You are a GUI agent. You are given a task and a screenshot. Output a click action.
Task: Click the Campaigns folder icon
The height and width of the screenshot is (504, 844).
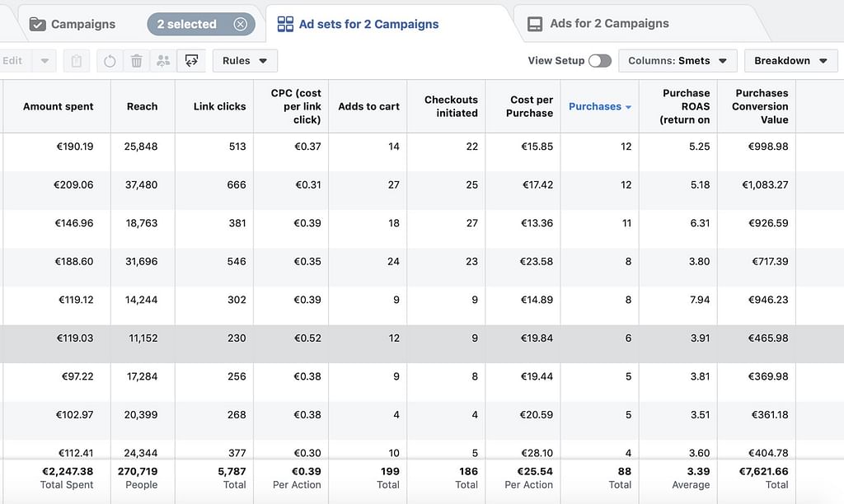click(38, 24)
